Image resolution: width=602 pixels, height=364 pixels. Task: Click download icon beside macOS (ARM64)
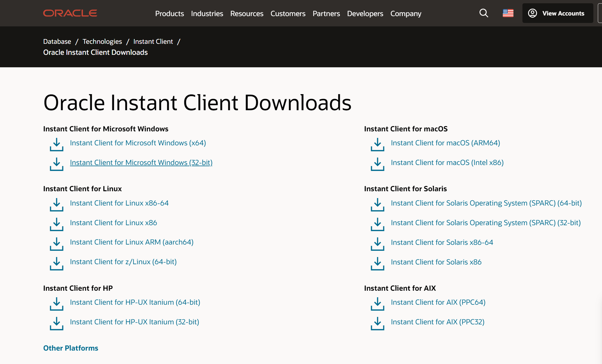(x=377, y=144)
